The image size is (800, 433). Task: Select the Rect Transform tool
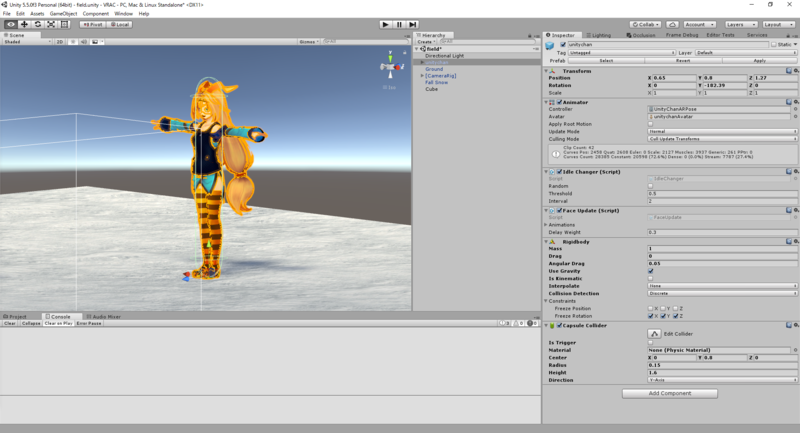(x=64, y=24)
